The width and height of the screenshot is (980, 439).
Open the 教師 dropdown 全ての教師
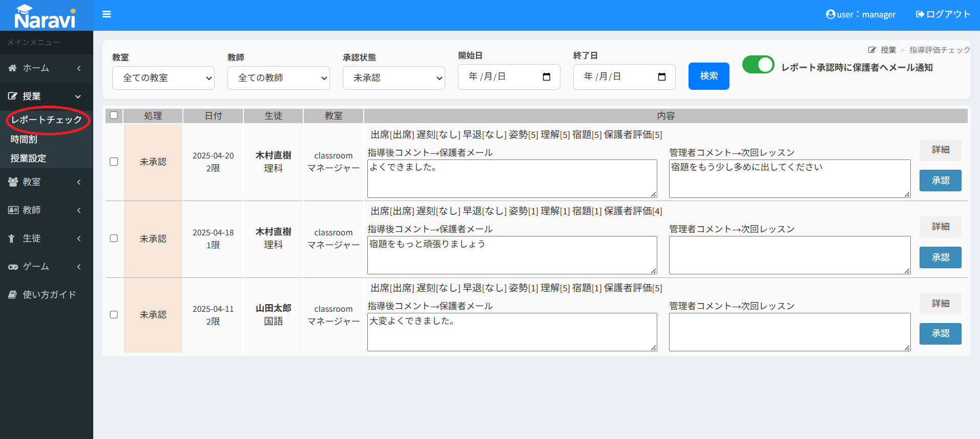coord(279,78)
